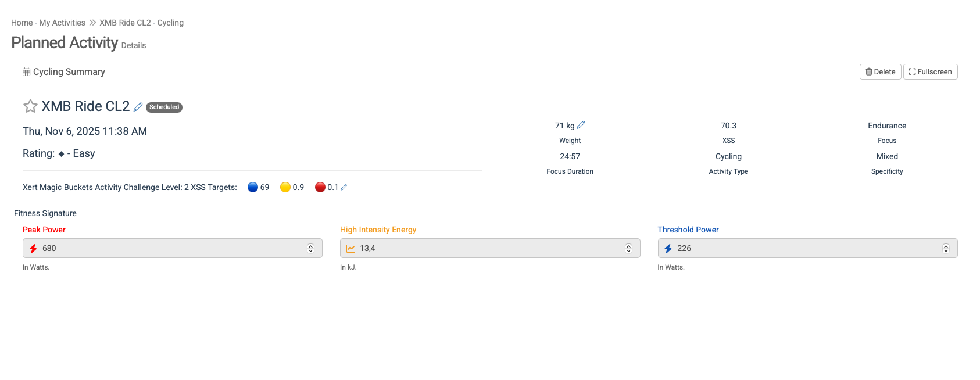The height and width of the screenshot is (380, 980).
Task: Click the XMB Ride CL2 - Cycling breadcrumb
Action: click(x=141, y=23)
